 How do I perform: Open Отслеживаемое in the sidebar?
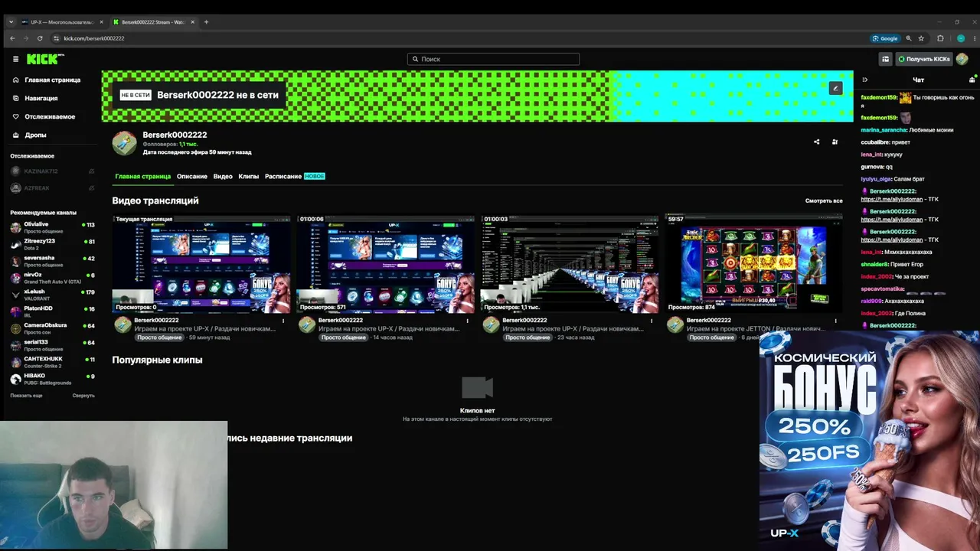[44, 116]
